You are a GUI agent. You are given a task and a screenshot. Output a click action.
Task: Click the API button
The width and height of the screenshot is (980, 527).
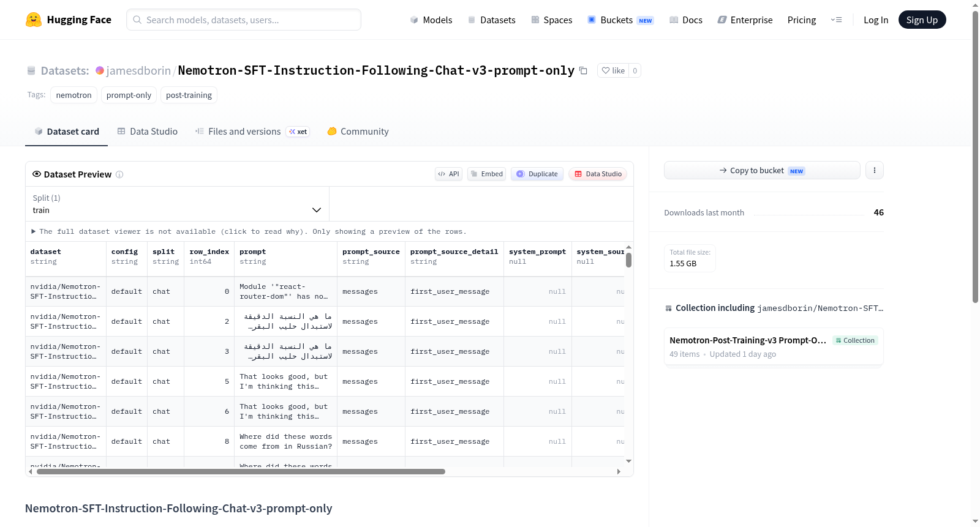(448, 174)
